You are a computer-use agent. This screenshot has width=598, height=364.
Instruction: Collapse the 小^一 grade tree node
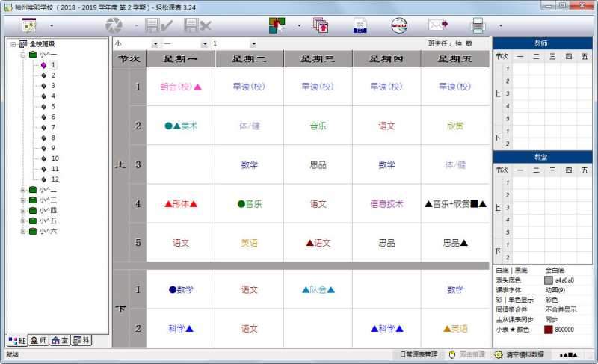(23, 55)
